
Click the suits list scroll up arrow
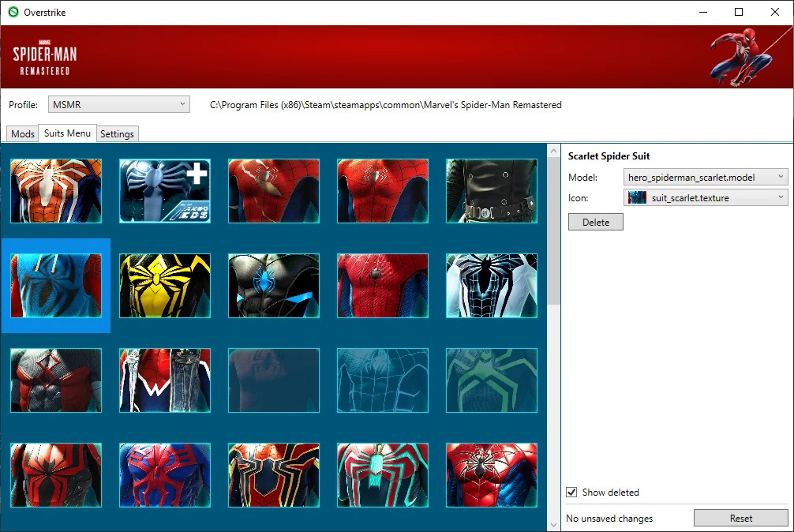(553, 151)
